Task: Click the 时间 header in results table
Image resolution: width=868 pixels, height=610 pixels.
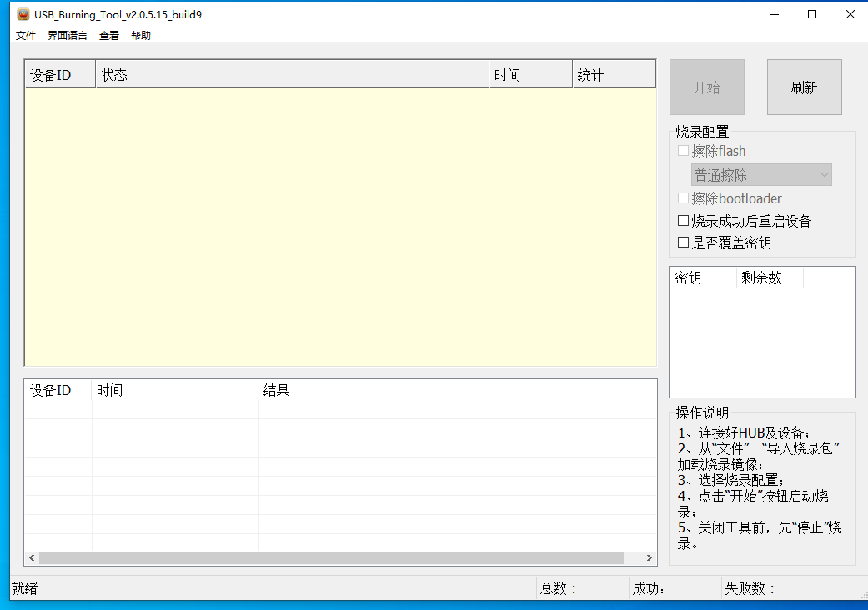Action: (x=175, y=391)
